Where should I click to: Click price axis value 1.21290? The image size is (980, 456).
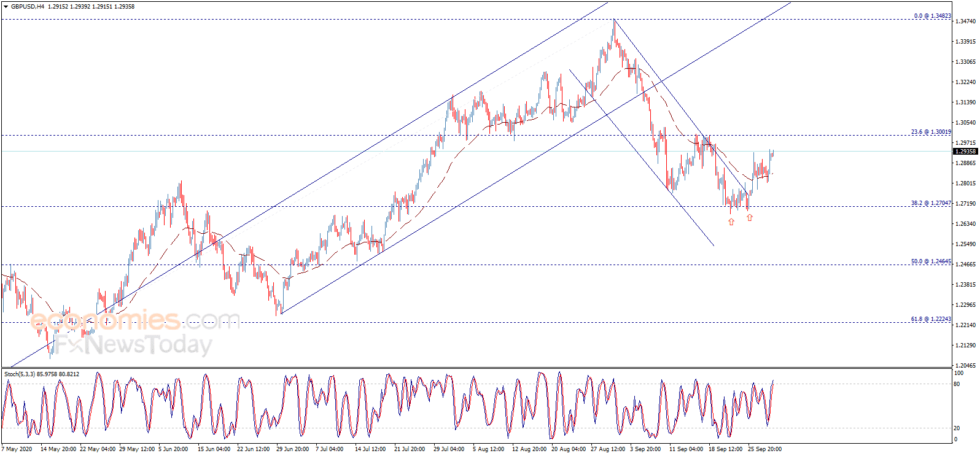pyautogui.click(x=966, y=346)
